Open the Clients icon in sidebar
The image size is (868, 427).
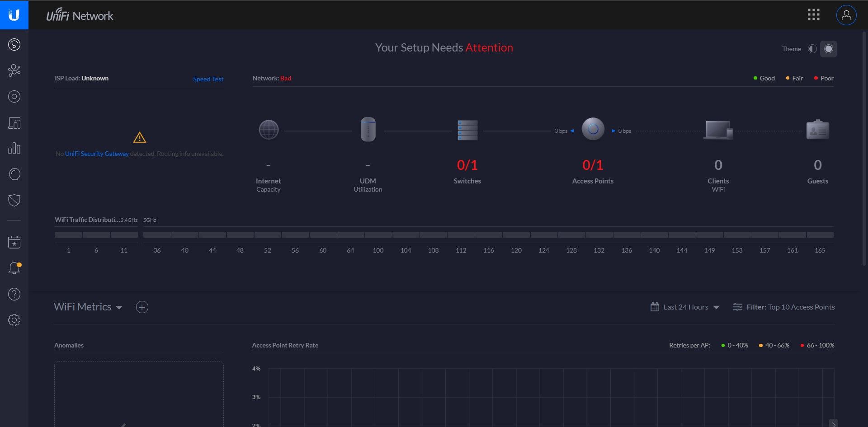pyautogui.click(x=14, y=123)
